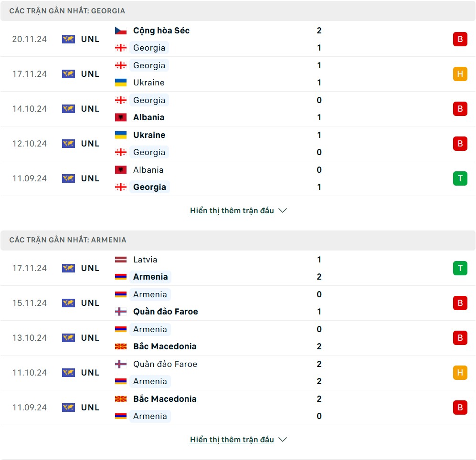Image resolution: width=476 pixels, height=460 pixels.
Task: Open 'Hiển thị thêm trận đấu' under Armenia
Action: [x=232, y=439]
